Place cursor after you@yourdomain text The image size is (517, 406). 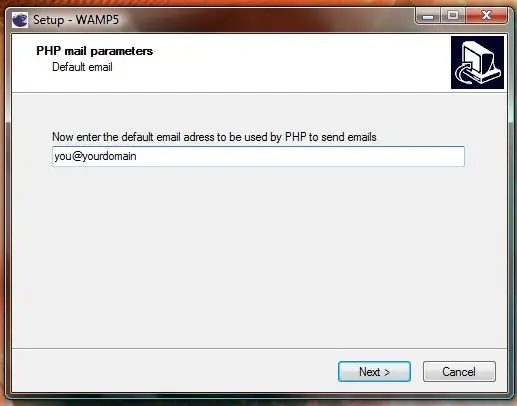(137, 156)
